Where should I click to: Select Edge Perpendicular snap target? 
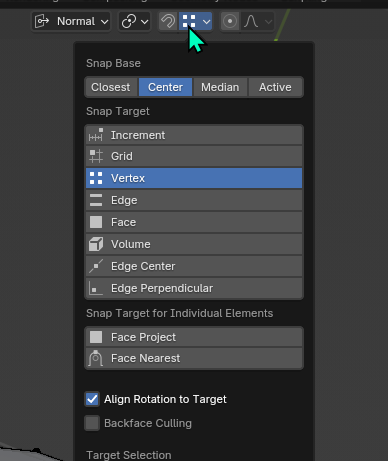(x=194, y=288)
